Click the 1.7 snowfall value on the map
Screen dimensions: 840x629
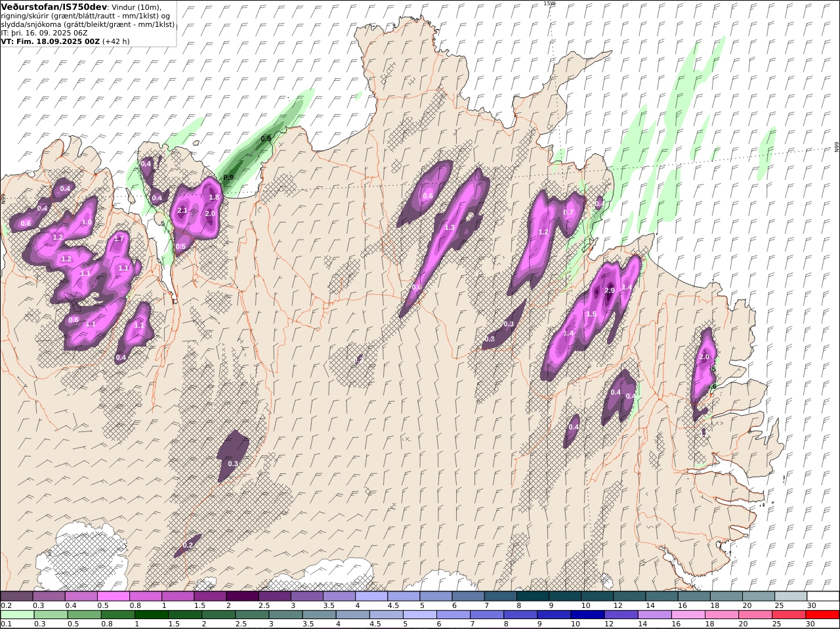(119, 239)
